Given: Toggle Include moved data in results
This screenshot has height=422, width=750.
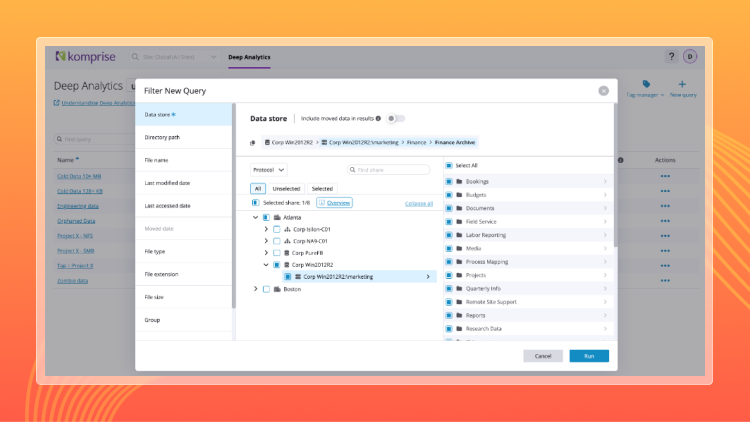Looking at the screenshot, I should 396,118.
